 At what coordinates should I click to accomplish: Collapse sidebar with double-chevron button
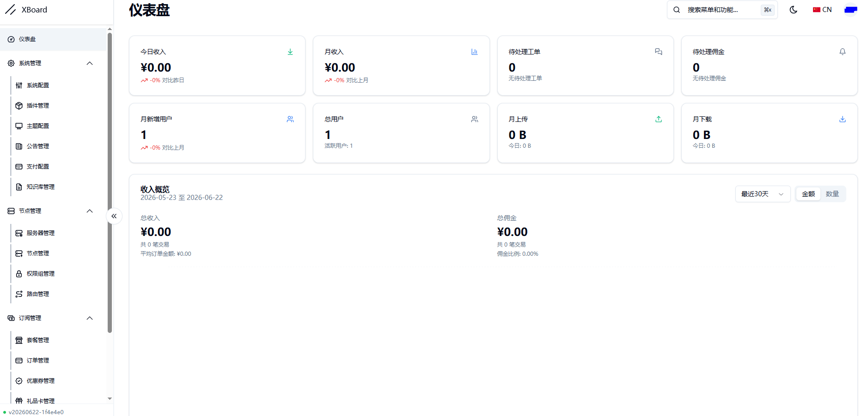114,216
